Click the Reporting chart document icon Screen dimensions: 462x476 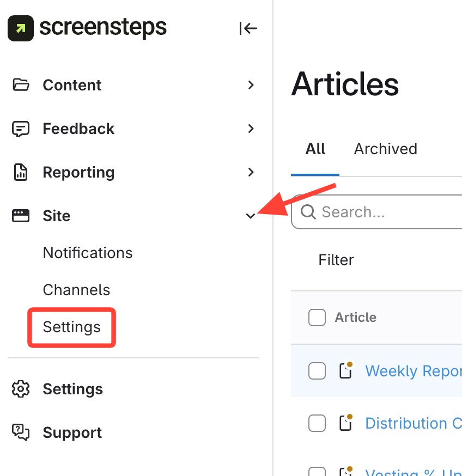pos(21,173)
